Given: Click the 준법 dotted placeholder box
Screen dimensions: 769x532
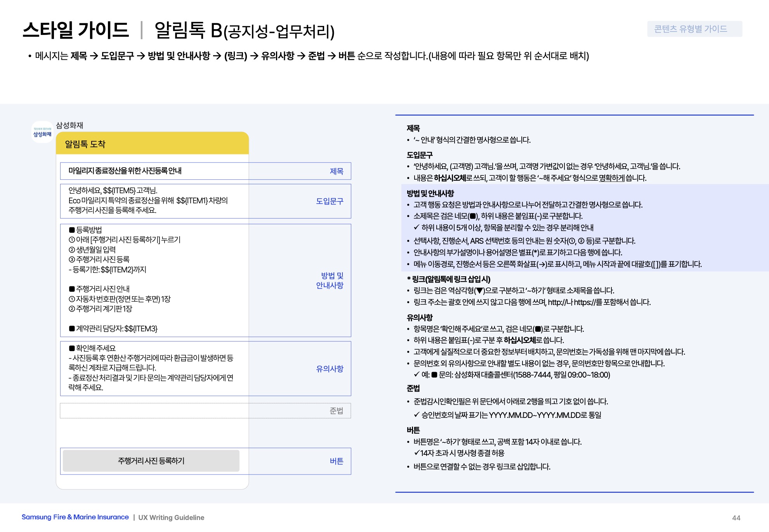Looking at the screenshot, I should coord(205,411).
